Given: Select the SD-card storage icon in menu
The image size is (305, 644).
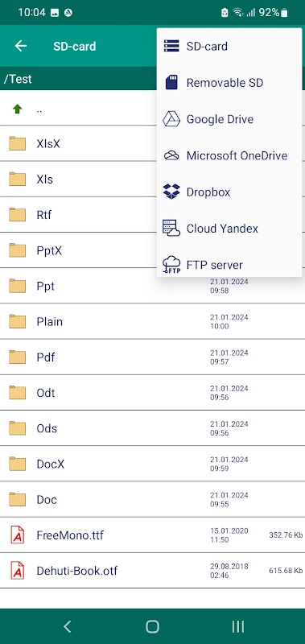Looking at the screenshot, I should pyautogui.click(x=171, y=46).
